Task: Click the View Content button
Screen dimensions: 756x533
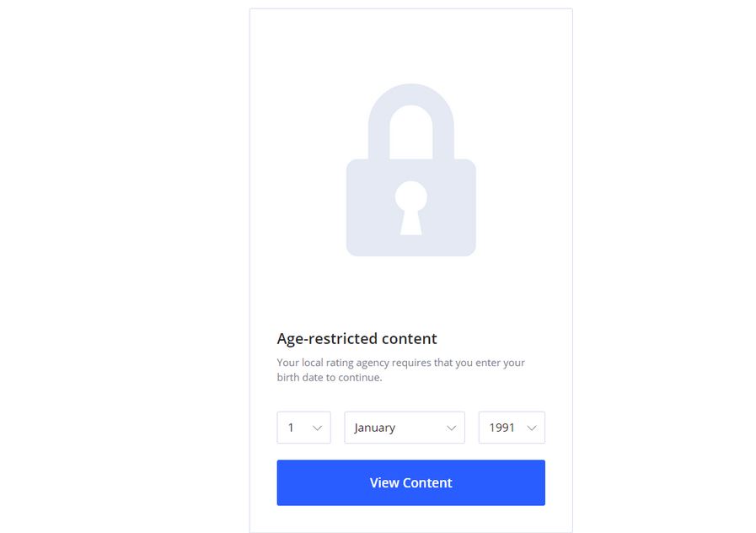Action: pos(410,482)
